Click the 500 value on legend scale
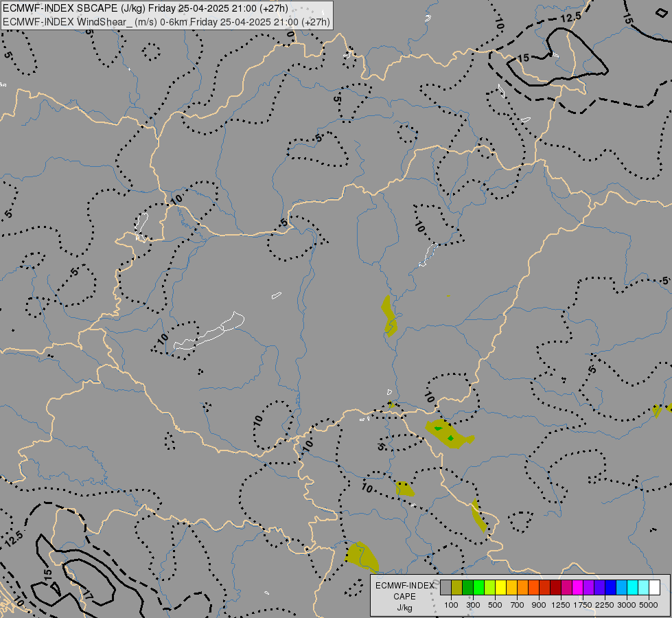The height and width of the screenshot is (618, 672). pos(495,605)
